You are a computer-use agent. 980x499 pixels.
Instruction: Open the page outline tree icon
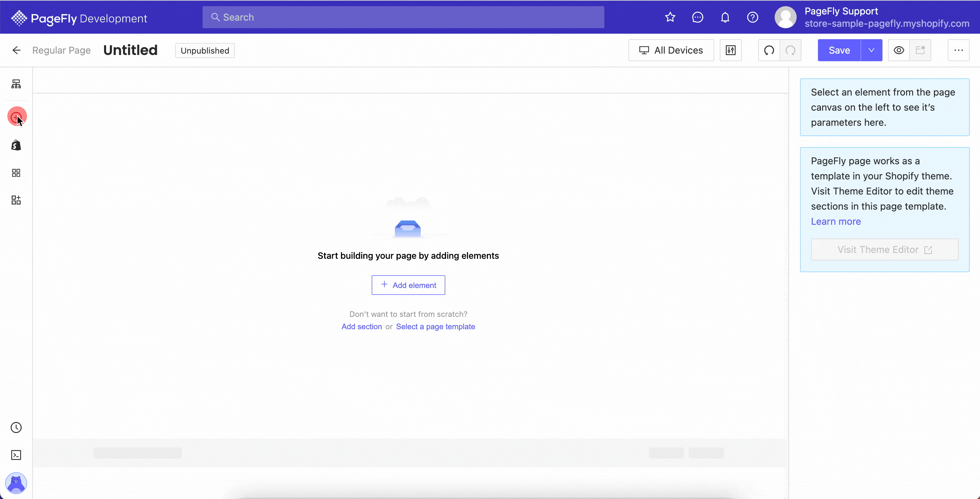tap(16, 84)
